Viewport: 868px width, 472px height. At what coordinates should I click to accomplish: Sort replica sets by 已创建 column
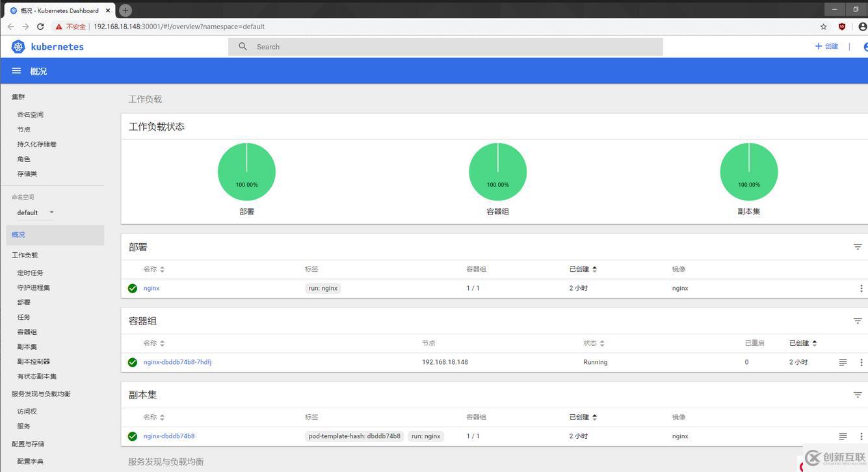click(583, 417)
